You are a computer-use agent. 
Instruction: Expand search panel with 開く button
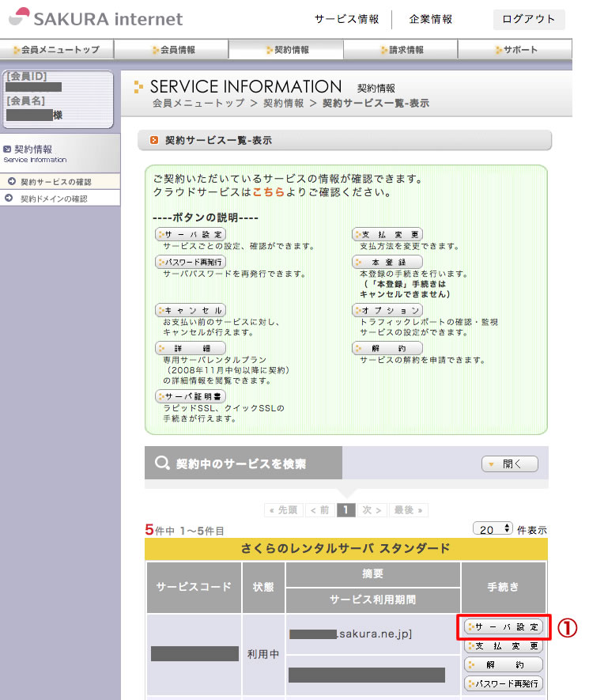[509, 464]
